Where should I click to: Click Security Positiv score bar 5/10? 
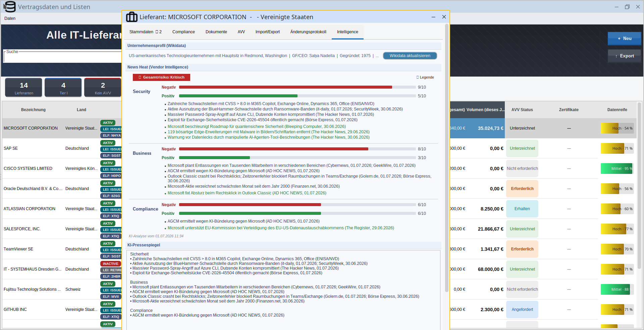click(x=297, y=96)
